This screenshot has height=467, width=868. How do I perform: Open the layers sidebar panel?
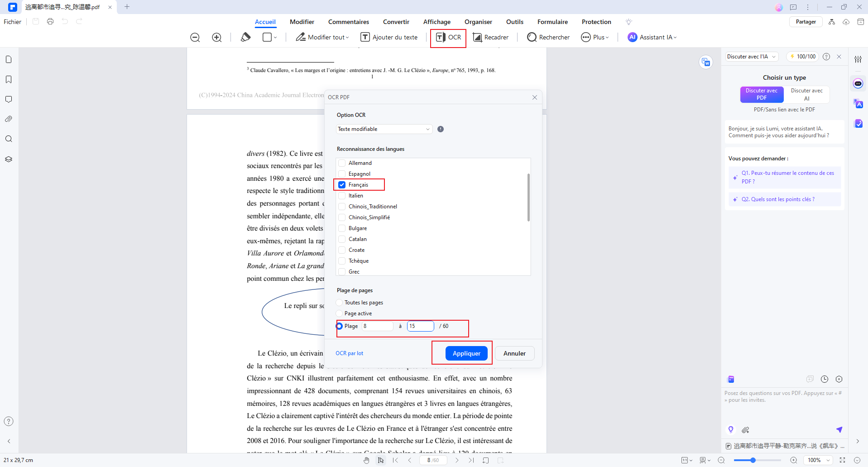(x=9, y=159)
